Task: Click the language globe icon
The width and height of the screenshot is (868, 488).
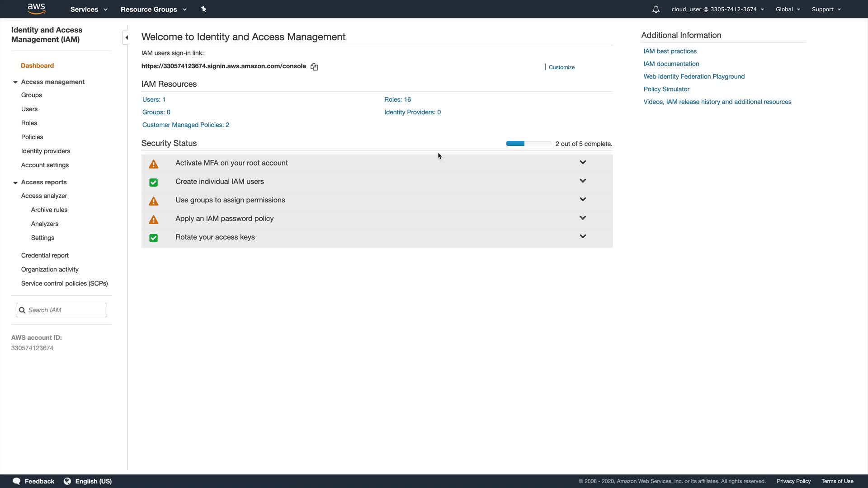Action: tap(67, 481)
